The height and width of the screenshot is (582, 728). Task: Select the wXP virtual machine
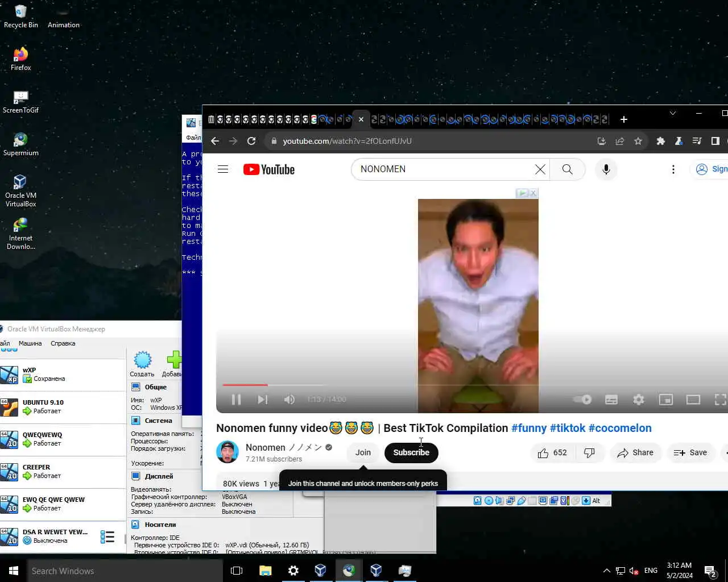tap(63, 375)
